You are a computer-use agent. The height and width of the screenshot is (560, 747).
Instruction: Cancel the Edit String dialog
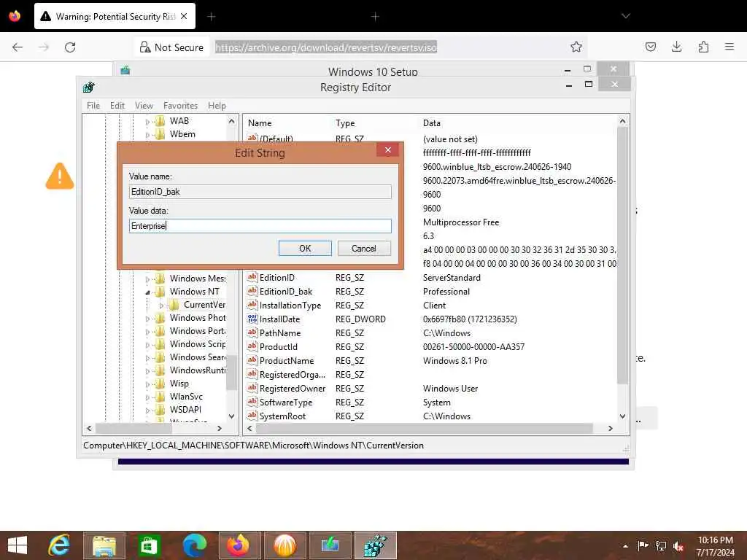coord(364,248)
